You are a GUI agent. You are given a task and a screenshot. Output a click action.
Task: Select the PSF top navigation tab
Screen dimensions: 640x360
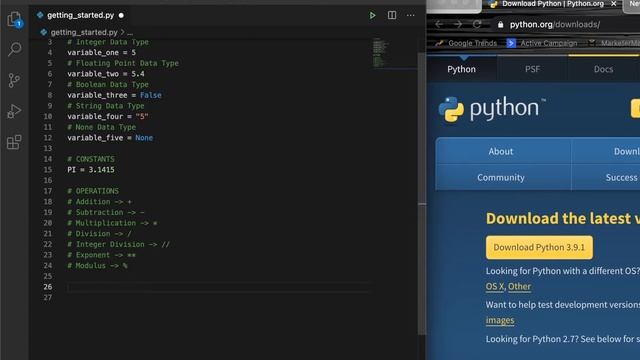tap(532, 69)
